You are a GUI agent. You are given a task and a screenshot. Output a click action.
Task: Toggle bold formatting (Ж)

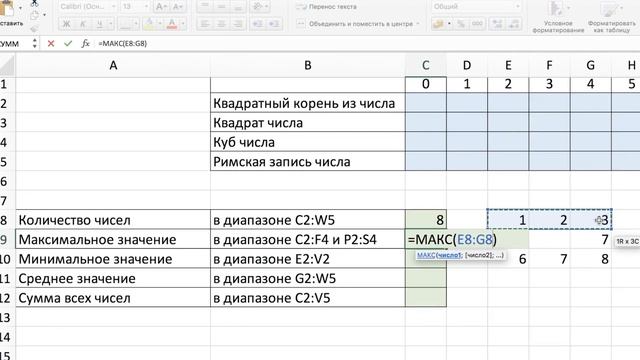[x=66, y=24]
